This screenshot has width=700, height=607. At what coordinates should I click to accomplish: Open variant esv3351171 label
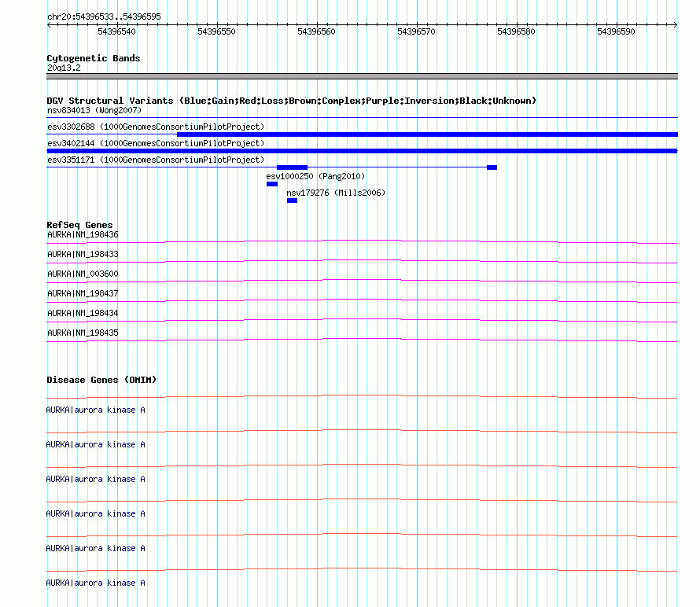click(156, 160)
